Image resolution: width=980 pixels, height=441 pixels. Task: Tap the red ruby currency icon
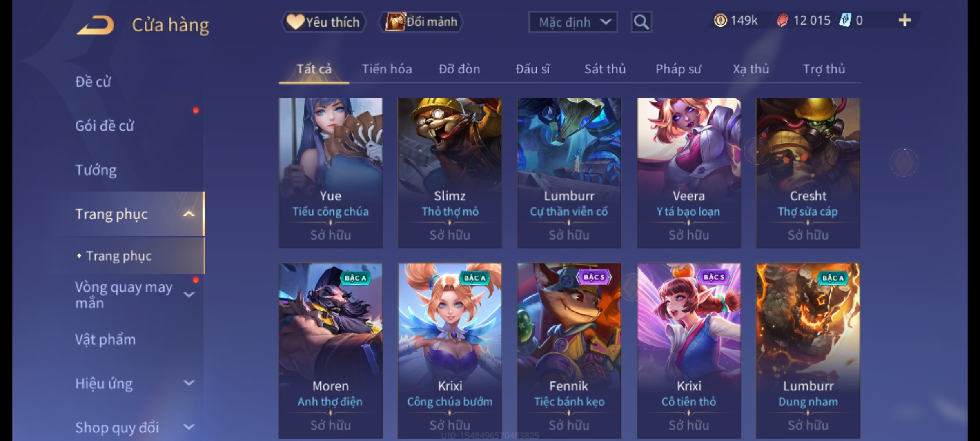pos(782,20)
